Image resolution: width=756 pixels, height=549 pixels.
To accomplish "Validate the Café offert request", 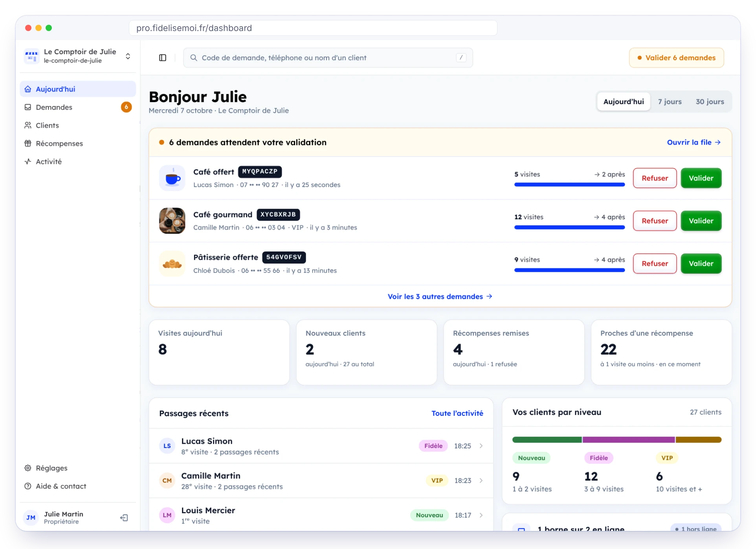I will (701, 178).
